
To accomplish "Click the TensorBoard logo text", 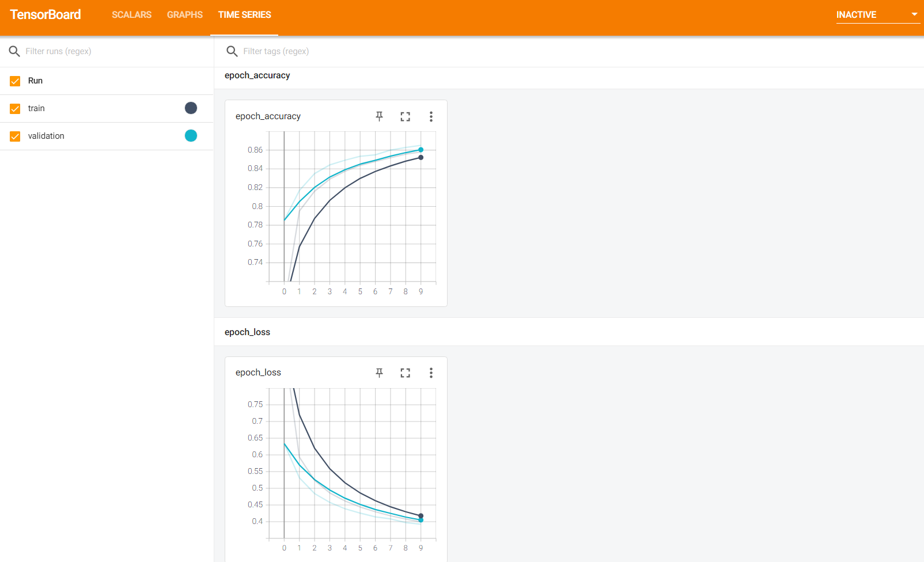I will 46,15.
